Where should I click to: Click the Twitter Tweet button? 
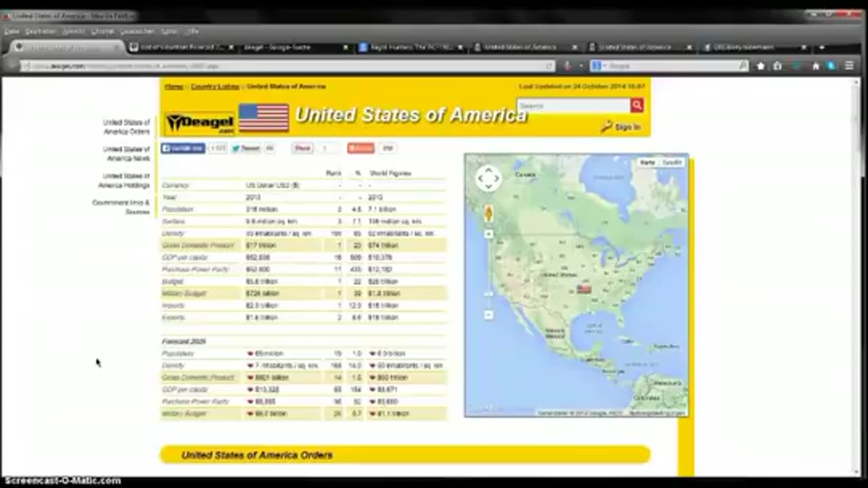pyautogui.click(x=246, y=148)
